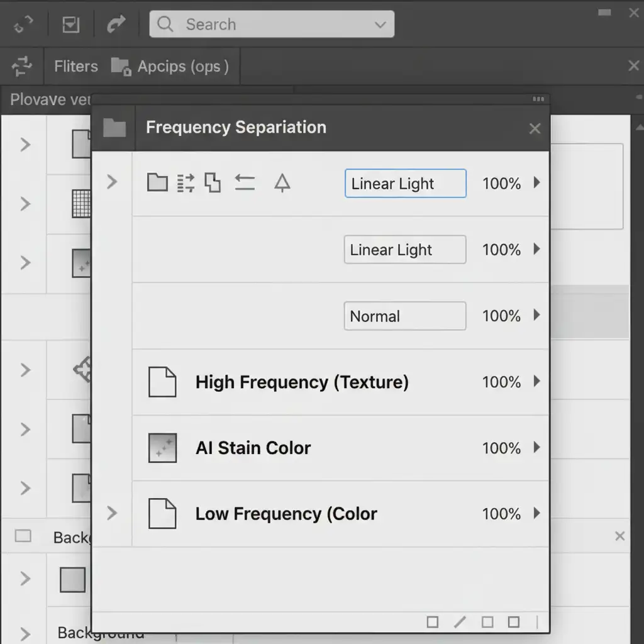Click the folder icon in the layer toolbar row
The height and width of the screenshot is (644, 644).
click(x=157, y=183)
